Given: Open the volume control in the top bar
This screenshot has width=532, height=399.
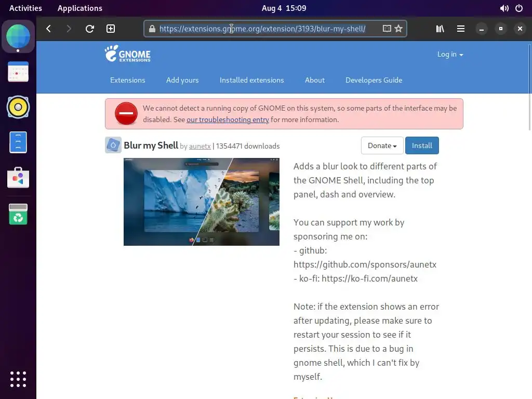Looking at the screenshot, I should (x=504, y=8).
